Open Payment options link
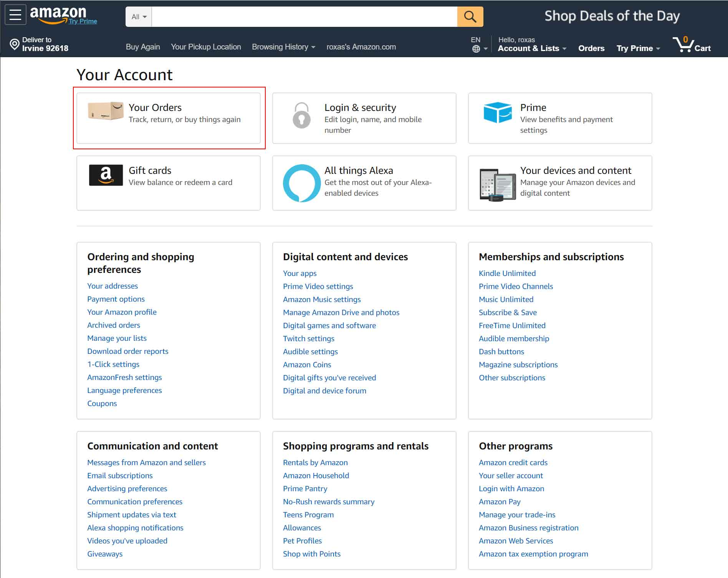This screenshot has width=728, height=578. 116,299
